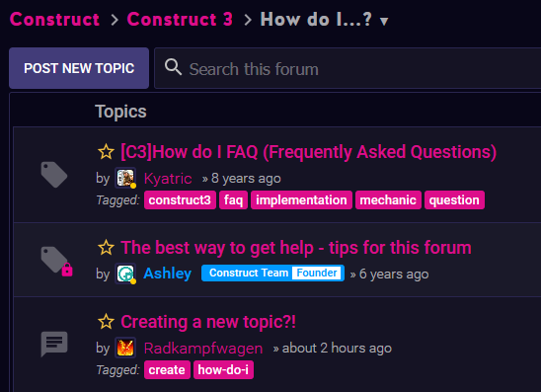Click the Construct Team Founder badge
Viewport: 541px width, 392px height.
[272, 273]
